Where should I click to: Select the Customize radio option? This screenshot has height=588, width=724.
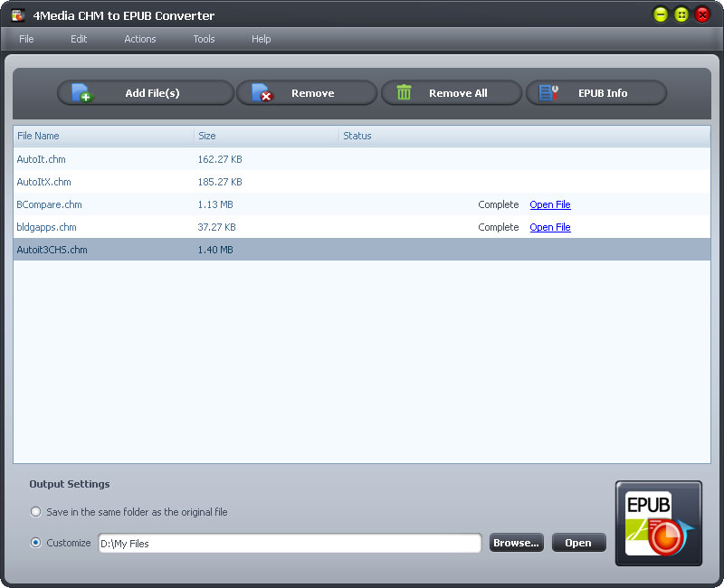(x=35, y=543)
